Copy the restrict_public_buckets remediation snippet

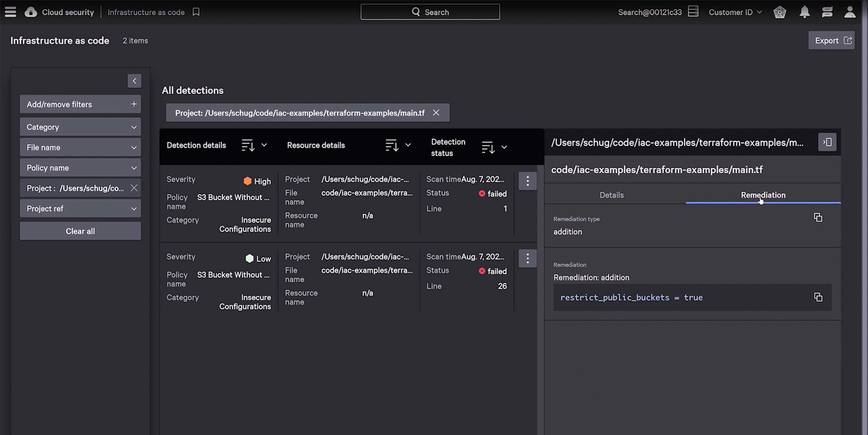tap(819, 297)
